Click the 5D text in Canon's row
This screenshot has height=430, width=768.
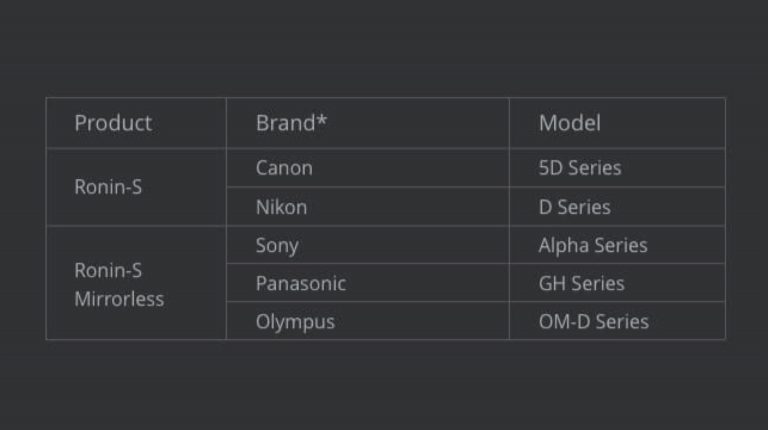pos(551,168)
